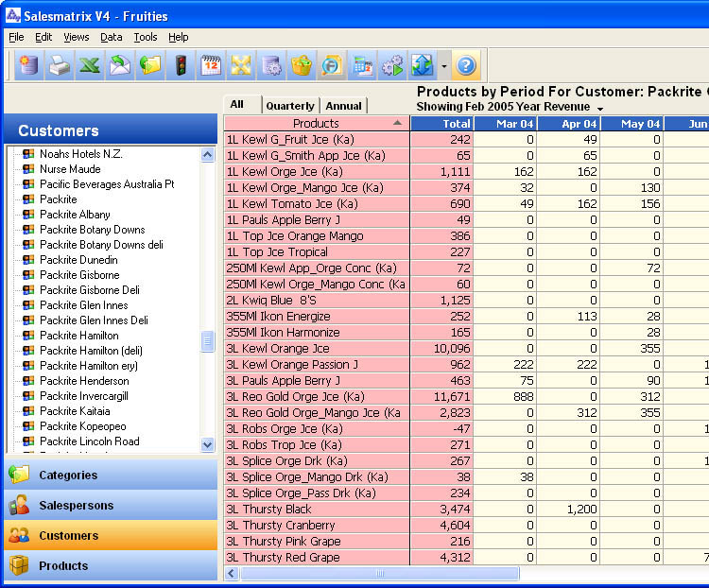Viewport: 709px width, 588px height.
Task: Open the Views menu
Action: point(76,37)
